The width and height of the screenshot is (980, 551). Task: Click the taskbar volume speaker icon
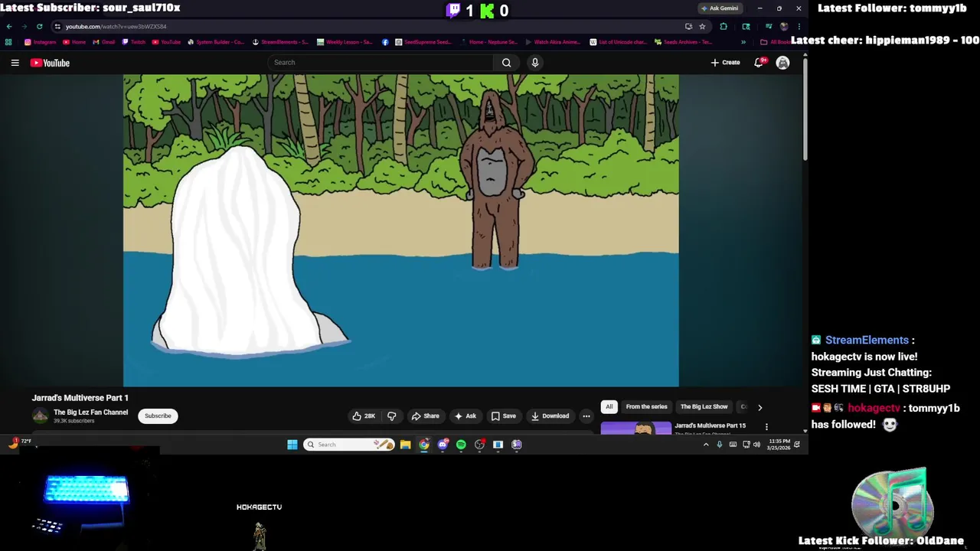pos(756,445)
